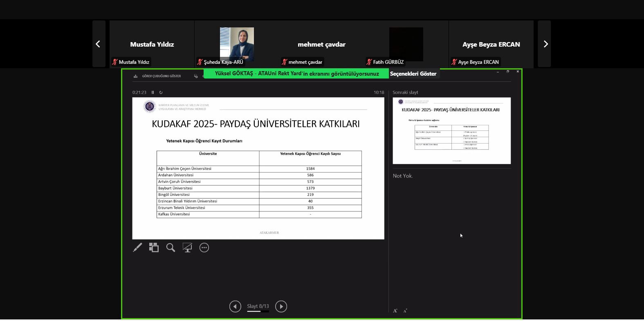Restart the presentation timer
Image resolution: width=644 pixels, height=321 pixels.
coord(161,92)
